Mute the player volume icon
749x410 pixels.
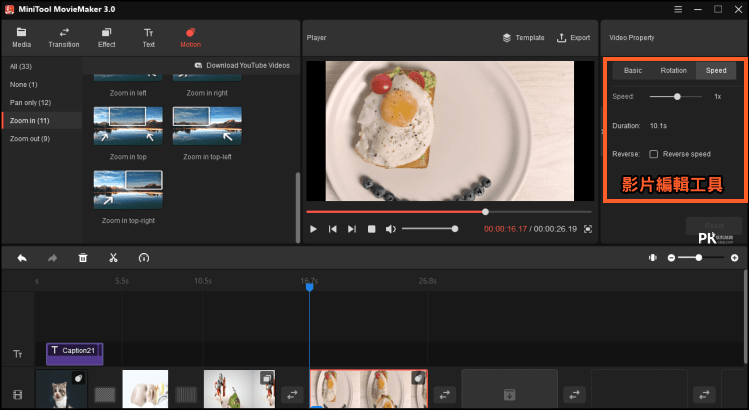coord(390,229)
